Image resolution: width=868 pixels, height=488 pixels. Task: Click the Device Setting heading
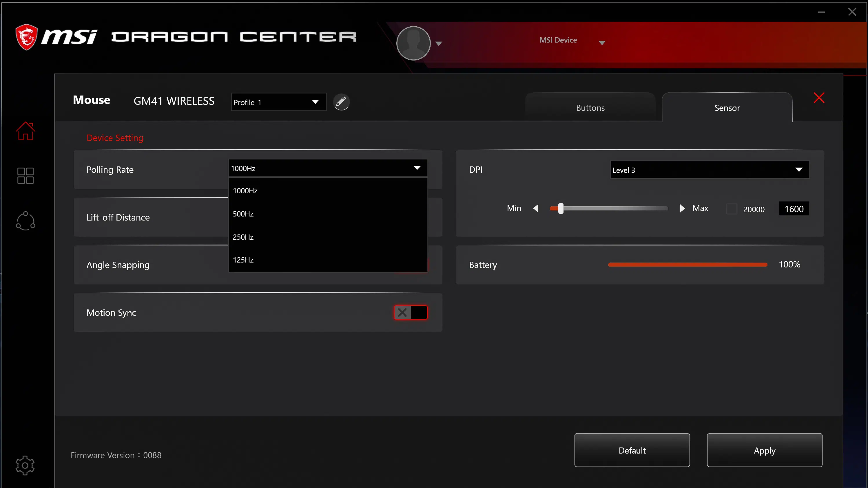[x=115, y=138]
